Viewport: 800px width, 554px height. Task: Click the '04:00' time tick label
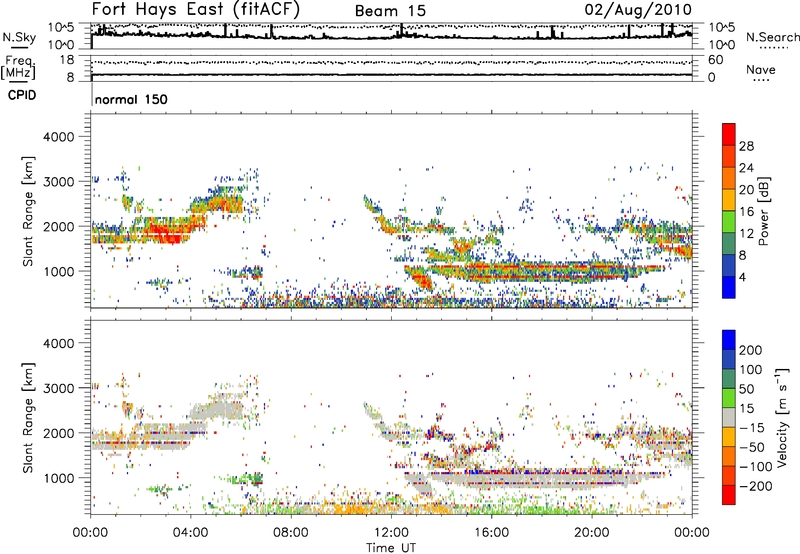pos(190,533)
